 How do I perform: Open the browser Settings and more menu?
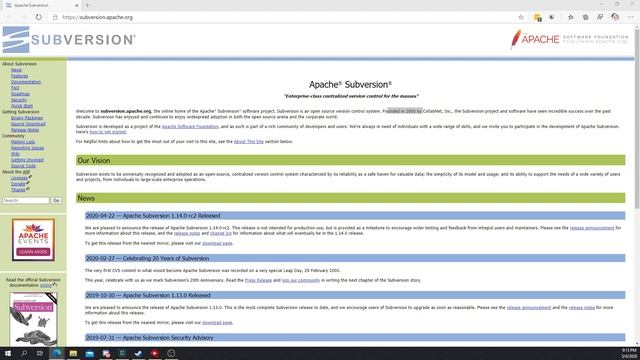pyautogui.click(x=631, y=17)
